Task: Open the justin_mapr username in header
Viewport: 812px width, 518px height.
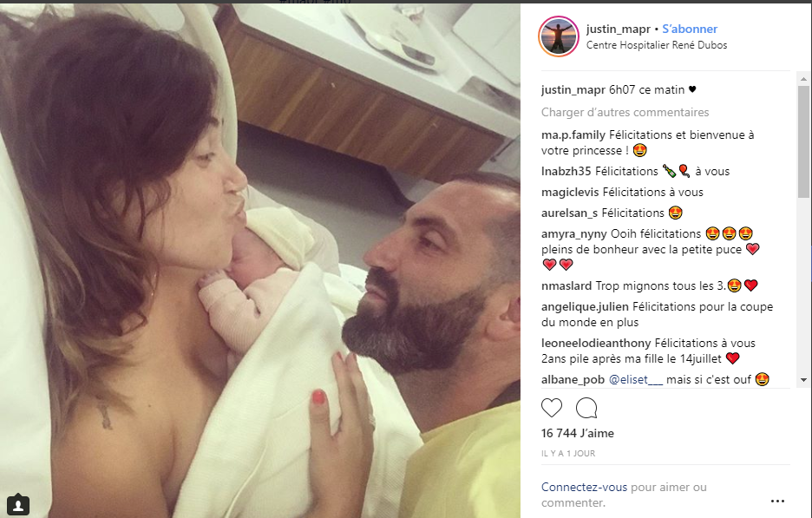Action: click(619, 29)
